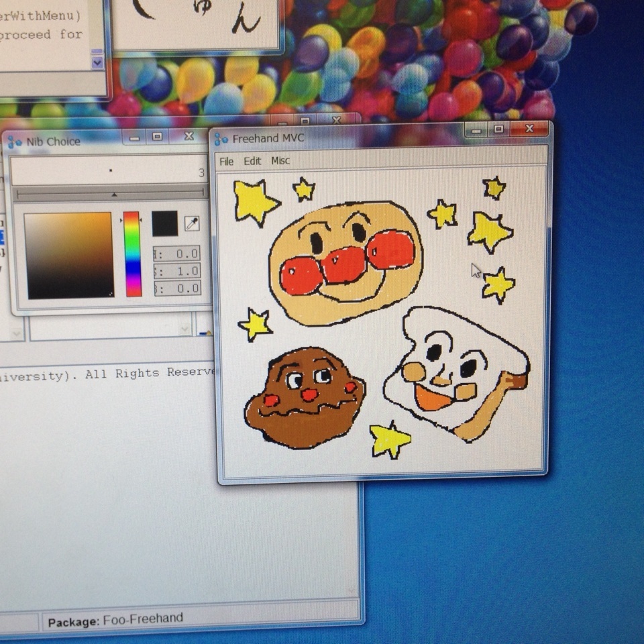Click the scroll-down arrow in the top-left text window
This screenshot has width=644, height=644.
point(97,63)
